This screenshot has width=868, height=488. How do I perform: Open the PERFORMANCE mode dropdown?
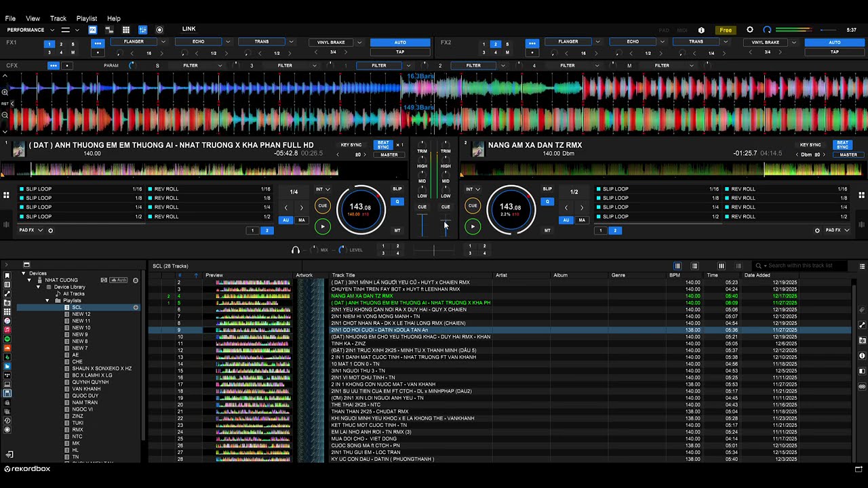pos(30,30)
